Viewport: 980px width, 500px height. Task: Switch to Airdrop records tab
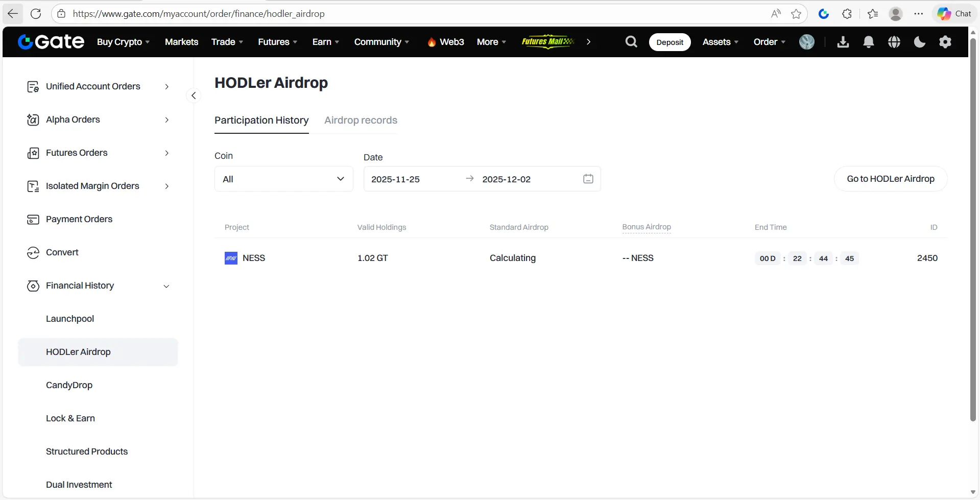361,121
